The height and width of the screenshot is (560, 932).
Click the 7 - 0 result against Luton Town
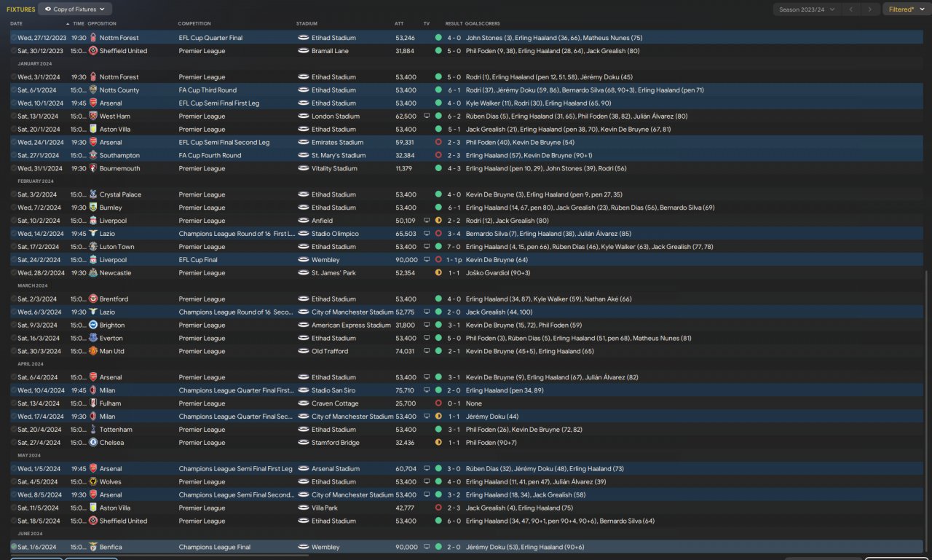click(x=454, y=247)
